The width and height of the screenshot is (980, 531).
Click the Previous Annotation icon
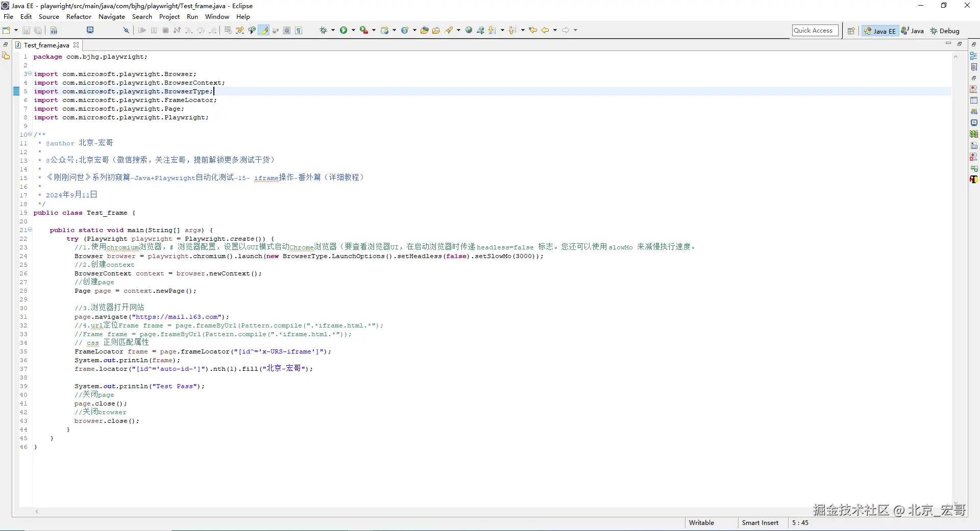(x=512, y=31)
